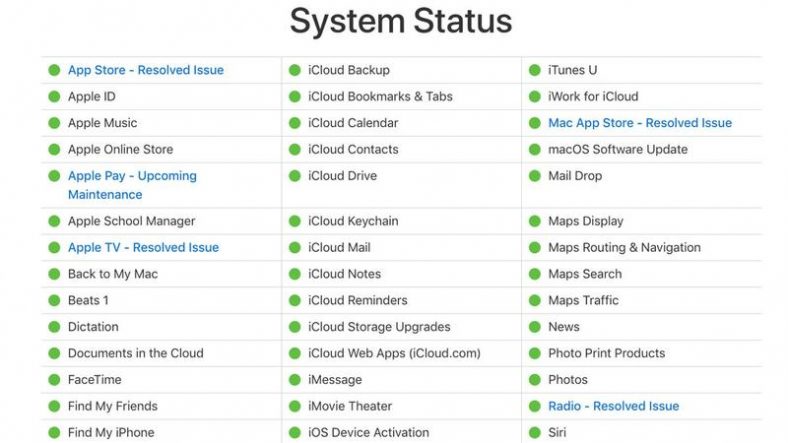The height and width of the screenshot is (443, 788).
Task: Click the System Status page heading
Action: 401,21
